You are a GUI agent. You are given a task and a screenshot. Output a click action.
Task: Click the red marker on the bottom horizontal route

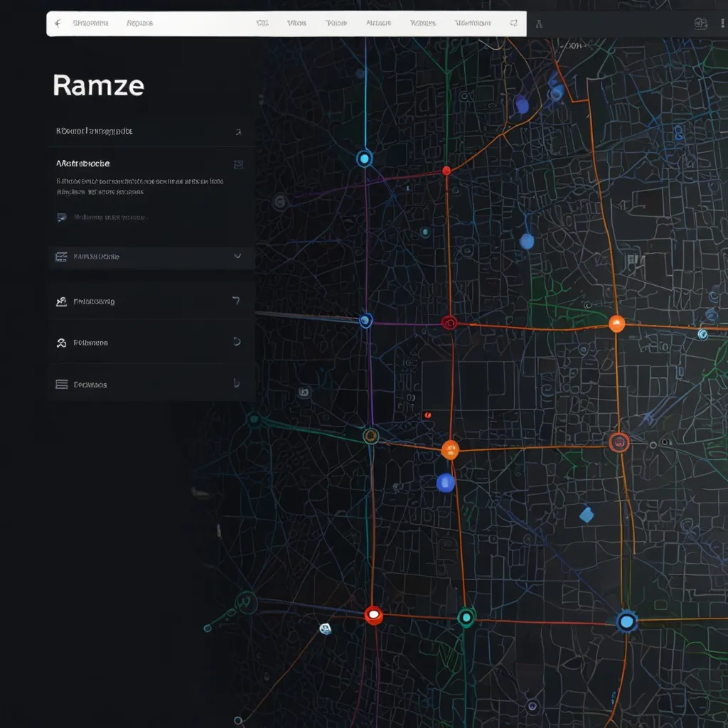tap(373, 615)
